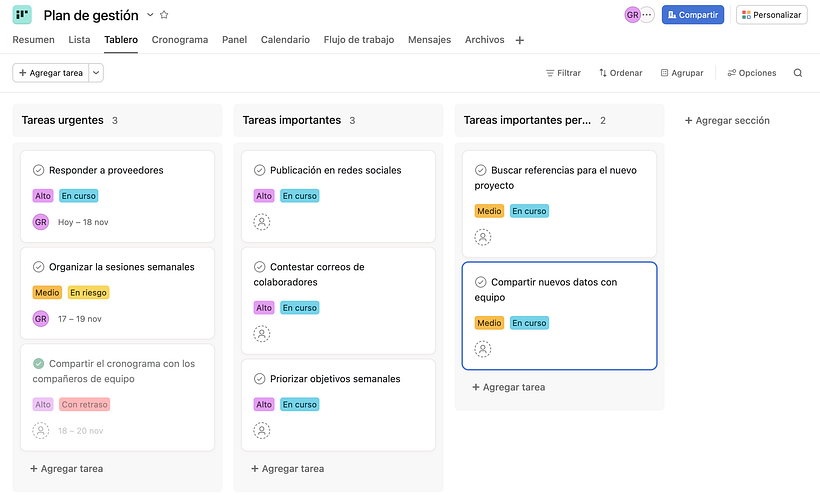Image resolution: width=820 pixels, height=495 pixels.
Task: Click Agregar sección
Action: [x=727, y=120]
